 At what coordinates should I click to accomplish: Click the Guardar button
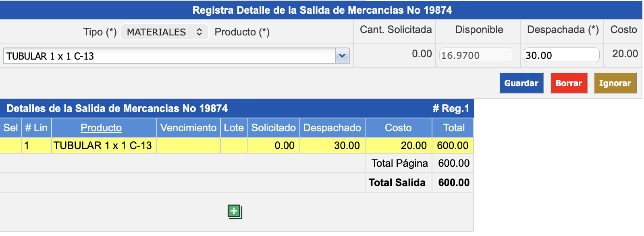pyautogui.click(x=521, y=83)
